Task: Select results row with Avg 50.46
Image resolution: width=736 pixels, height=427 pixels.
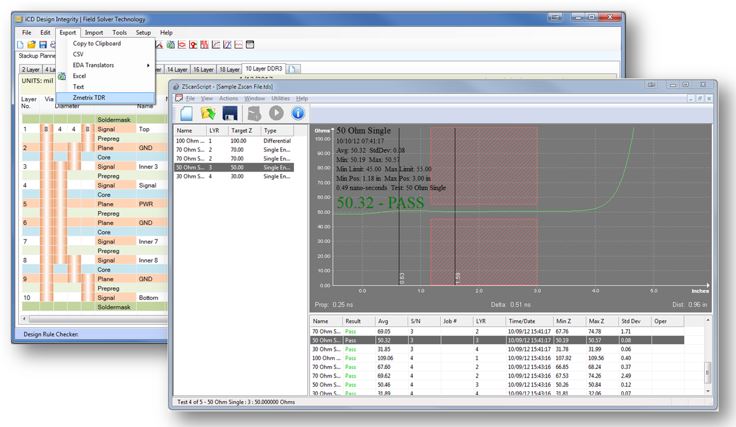Action: tap(497, 385)
